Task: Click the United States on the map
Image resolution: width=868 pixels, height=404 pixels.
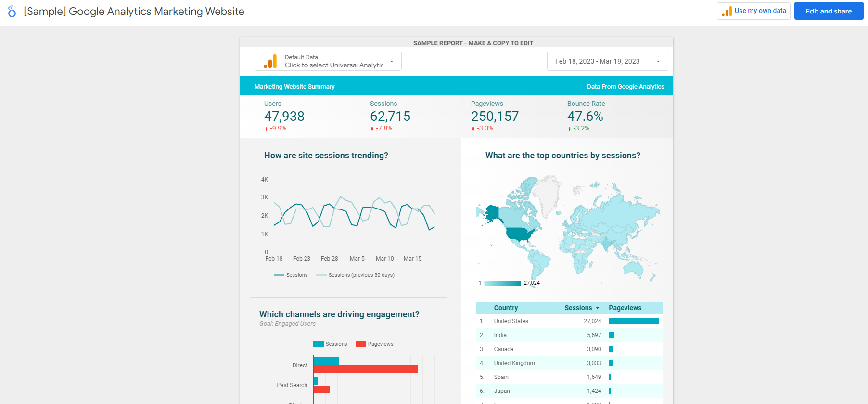Action: coord(519,235)
